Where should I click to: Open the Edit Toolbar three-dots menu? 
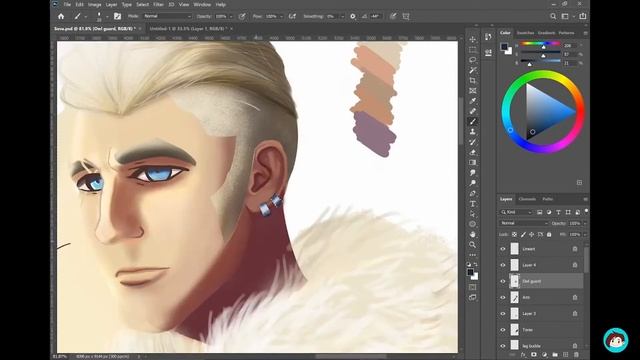(473, 255)
